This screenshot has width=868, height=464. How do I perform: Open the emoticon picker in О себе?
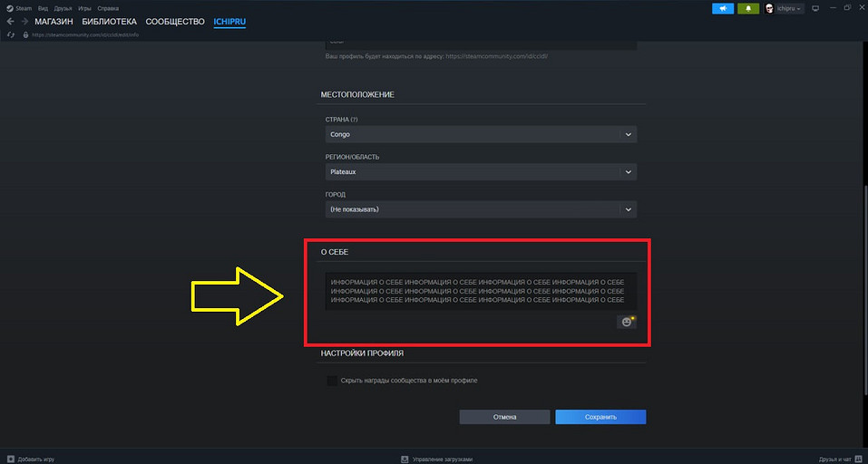(627, 322)
